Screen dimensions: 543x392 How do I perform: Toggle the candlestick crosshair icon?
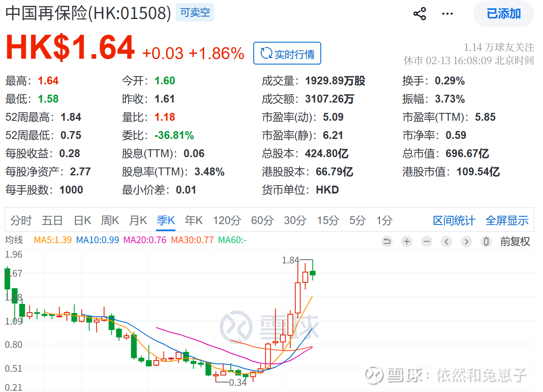pyautogui.click(x=486, y=241)
